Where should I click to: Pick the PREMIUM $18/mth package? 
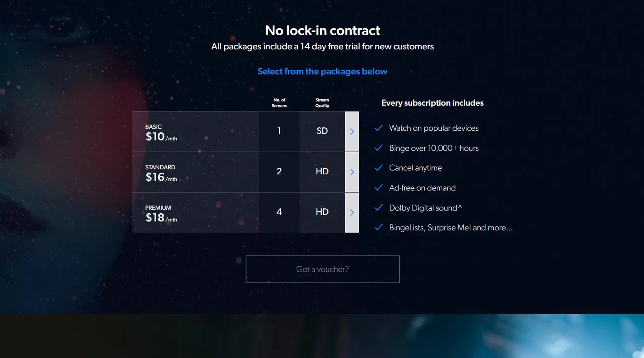tap(161, 213)
